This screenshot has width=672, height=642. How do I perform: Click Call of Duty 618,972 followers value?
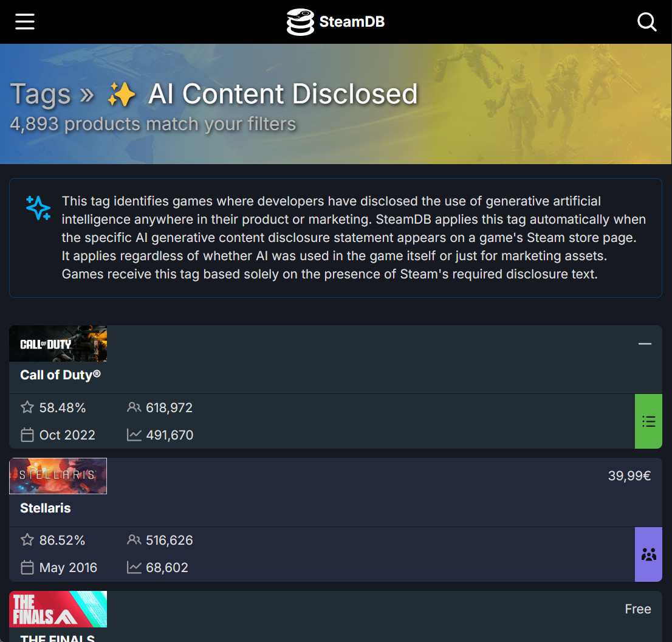coord(170,407)
